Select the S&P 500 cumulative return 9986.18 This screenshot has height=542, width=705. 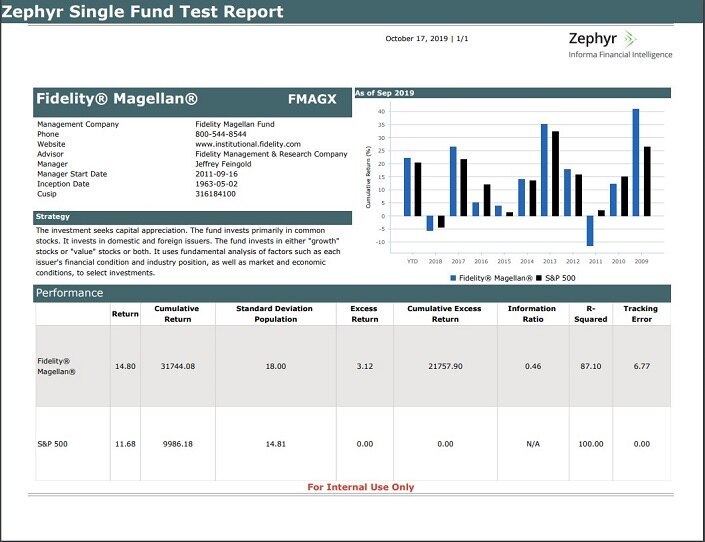178,444
